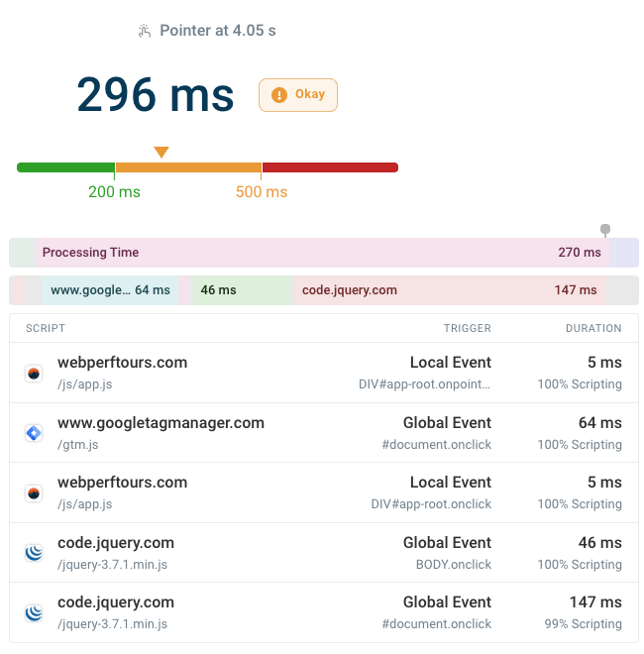
Task: Click the jQuery icon in the 147 ms row
Action: [34, 613]
